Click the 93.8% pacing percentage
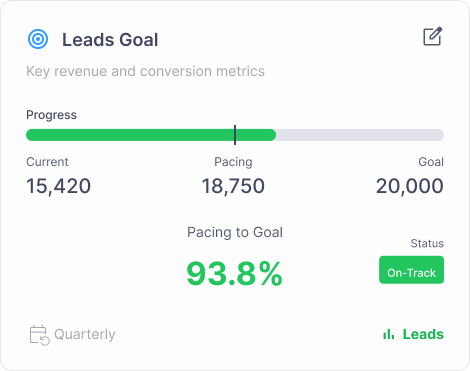 click(x=235, y=274)
